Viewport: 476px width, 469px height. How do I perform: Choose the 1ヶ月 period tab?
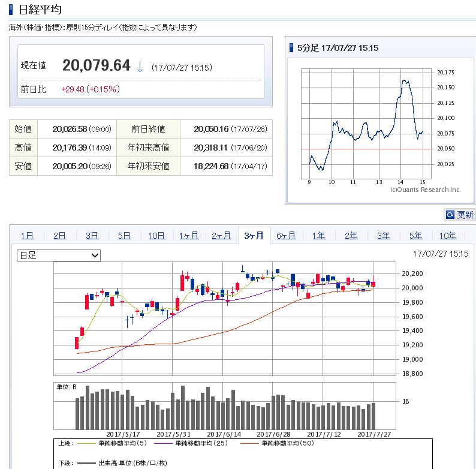coord(189,236)
